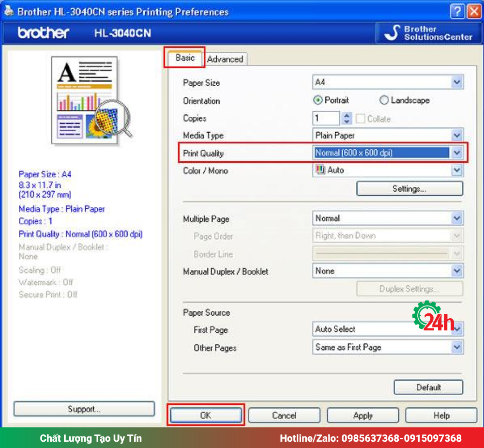Click the Help button

pyautogui.click(x=441, y=415)
